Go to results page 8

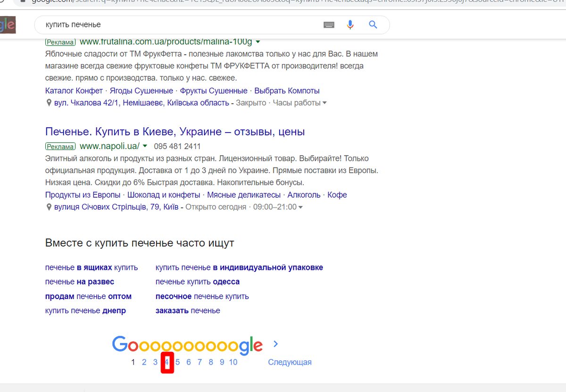pyautogui.click(x=211, y=362)
